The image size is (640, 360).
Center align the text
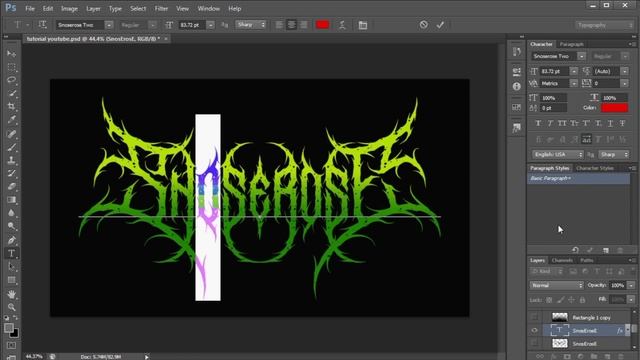(x=291, y=25)
